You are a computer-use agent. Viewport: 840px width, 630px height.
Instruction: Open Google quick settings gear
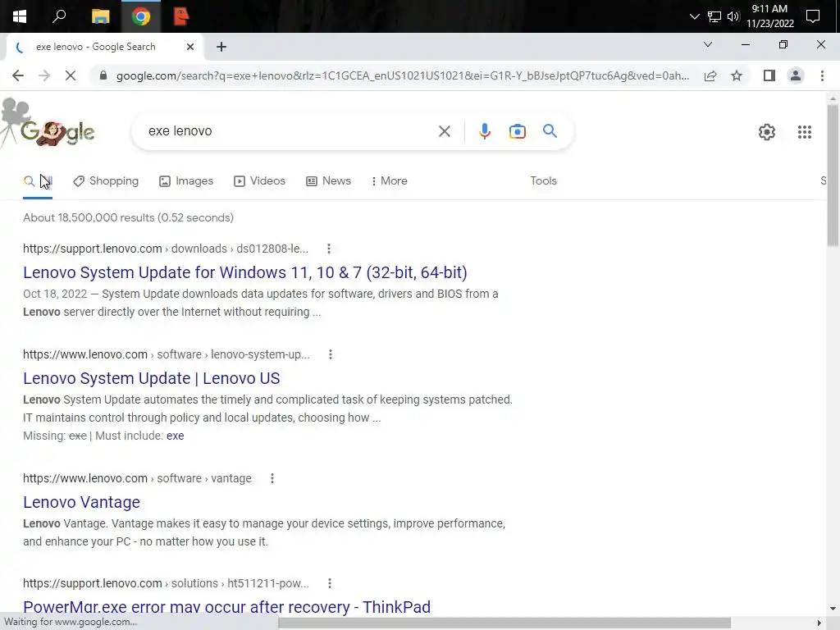[767, 132]
